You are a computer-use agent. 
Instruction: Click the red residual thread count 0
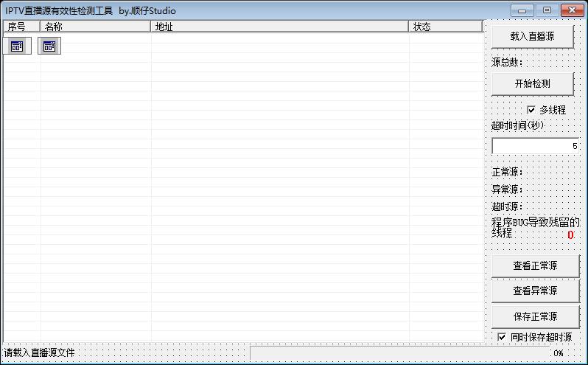(570, 234)
